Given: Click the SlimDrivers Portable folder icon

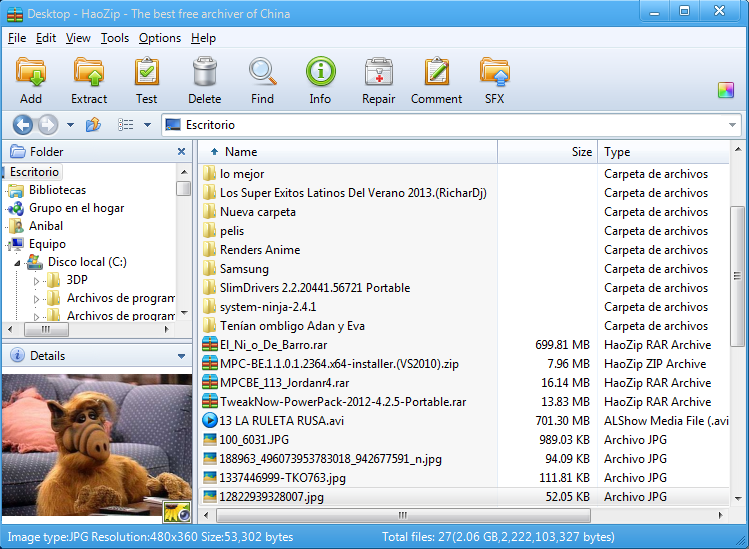Looking at the screenshot, I should [210, 288].
